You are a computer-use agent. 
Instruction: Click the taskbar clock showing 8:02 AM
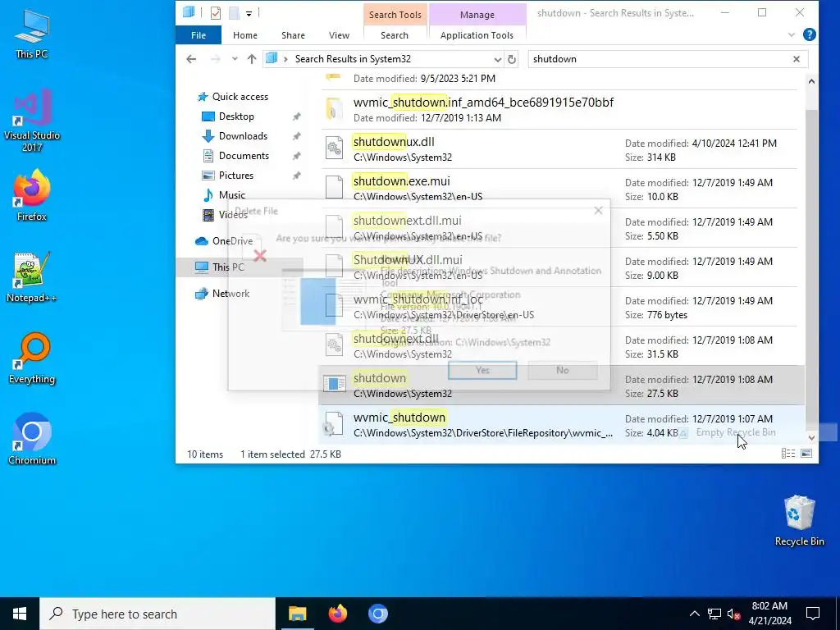[x=769, y=614]
